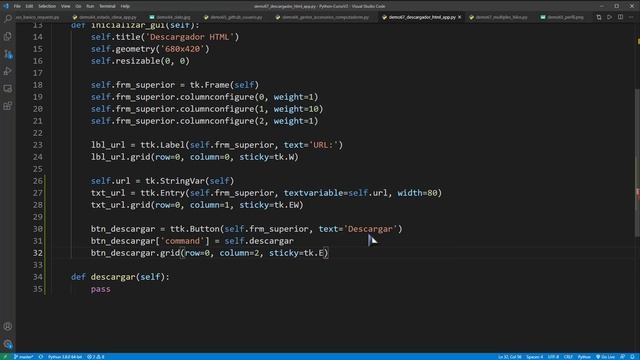This screenshot has width=640, height=360.
Task: Click 'pass' keyword on line 35
Action: [x=100, y=289]
